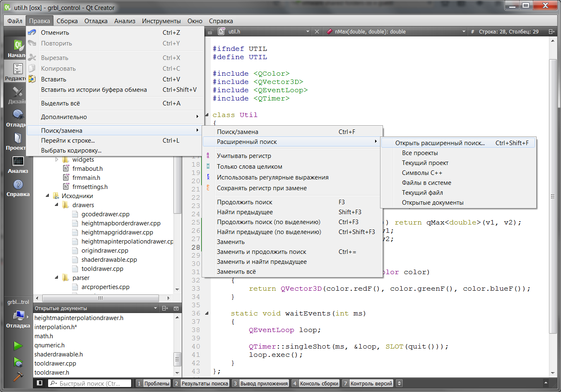Click the magnifier icon in Быстрый поиск
The width and height of the screenshot is (561, 392).
coord(53,383)
